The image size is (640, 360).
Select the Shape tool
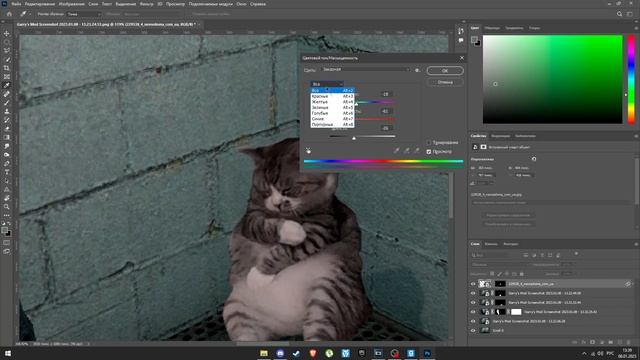click(x=7, y=190)
